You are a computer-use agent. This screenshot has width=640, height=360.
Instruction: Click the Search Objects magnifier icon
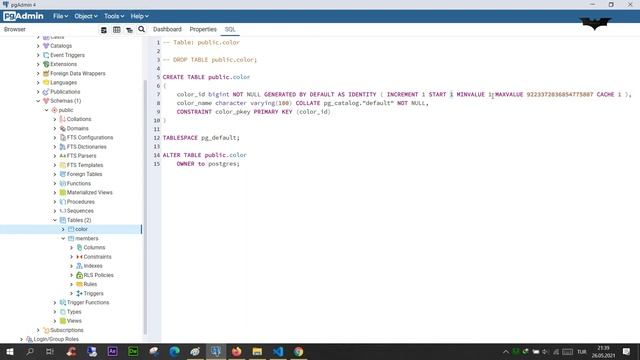(141, 29)
